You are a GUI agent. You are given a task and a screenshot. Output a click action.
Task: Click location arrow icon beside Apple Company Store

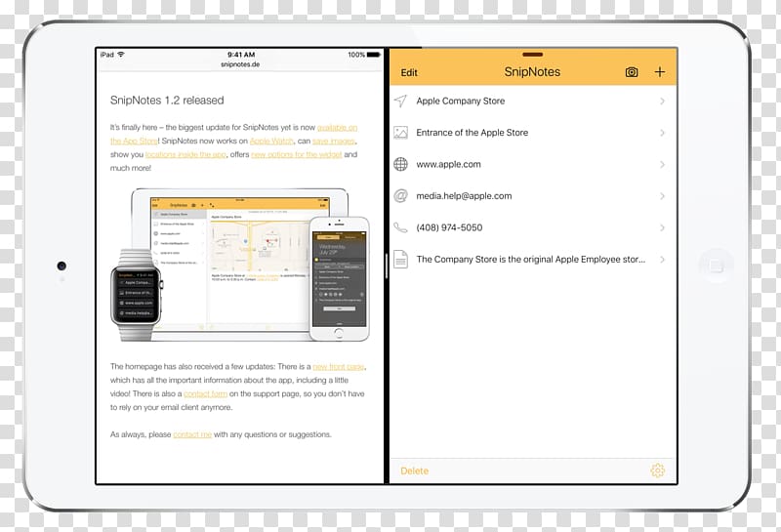click(x=400, y=101)
